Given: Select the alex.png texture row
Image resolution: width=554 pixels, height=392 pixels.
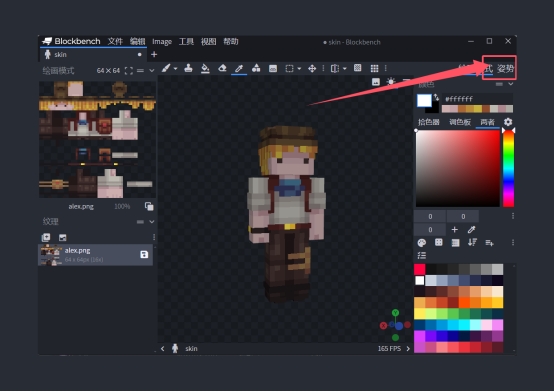Looking at the screenshot, I should click(95, 254).
